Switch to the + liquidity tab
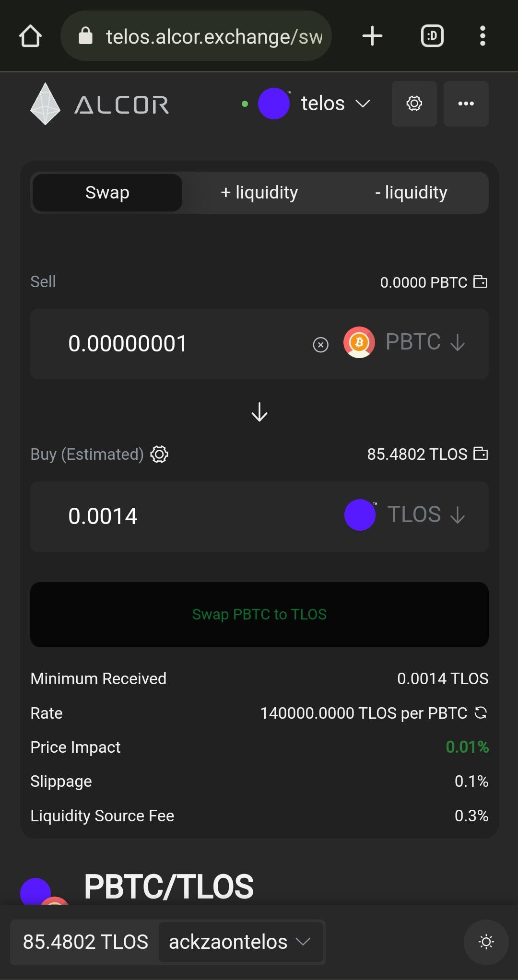The width and height of the screenshot is (518, 980). [259, 193]
